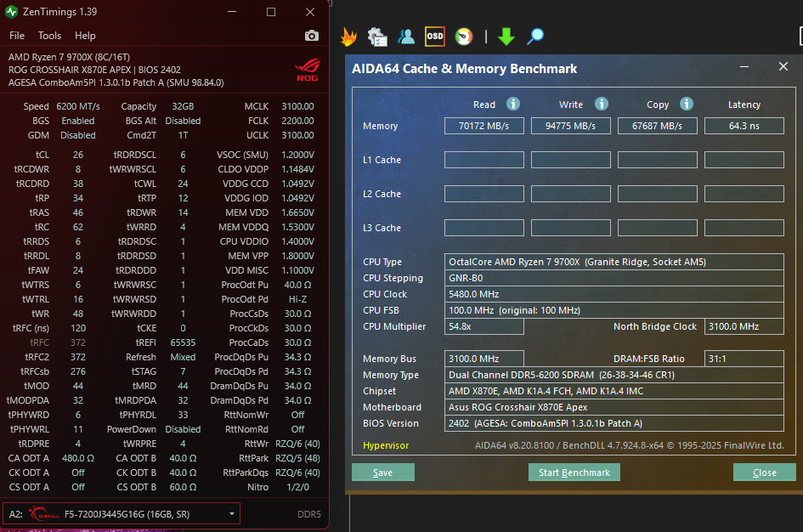Click the ROG logo in ZenTimings
The height and width of the screenshot is (532, 803).
coord(307,71)
